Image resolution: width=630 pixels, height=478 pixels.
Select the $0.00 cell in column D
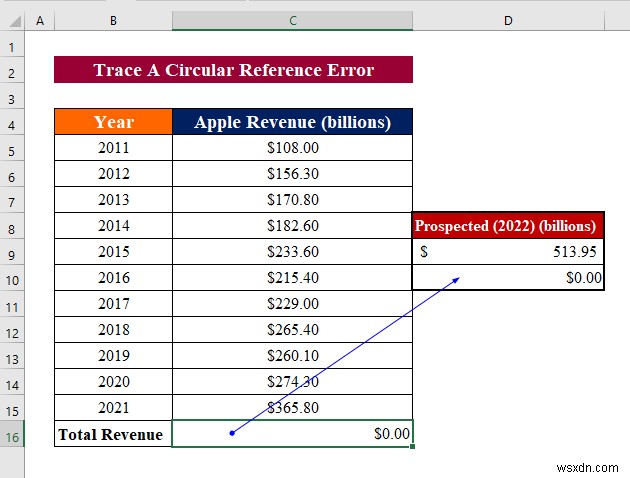[x=508, y=278]
